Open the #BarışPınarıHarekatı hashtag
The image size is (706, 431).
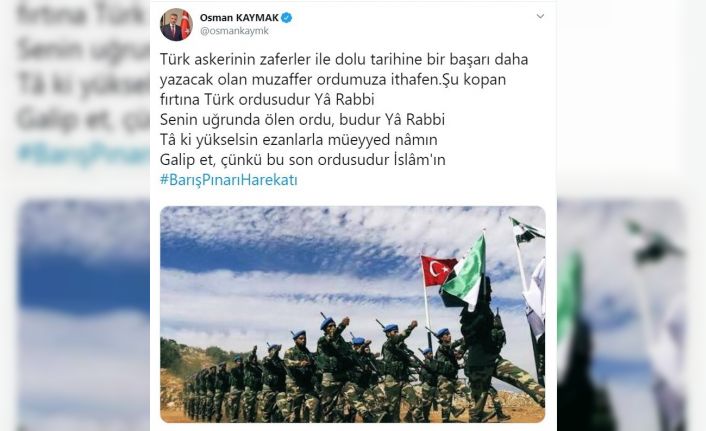(229, 180)
